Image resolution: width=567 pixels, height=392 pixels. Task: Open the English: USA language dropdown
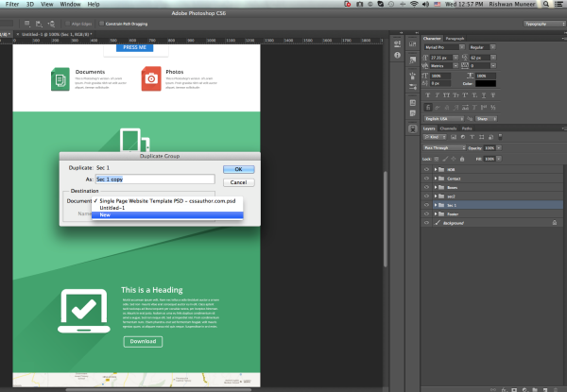tap(444, 119)
